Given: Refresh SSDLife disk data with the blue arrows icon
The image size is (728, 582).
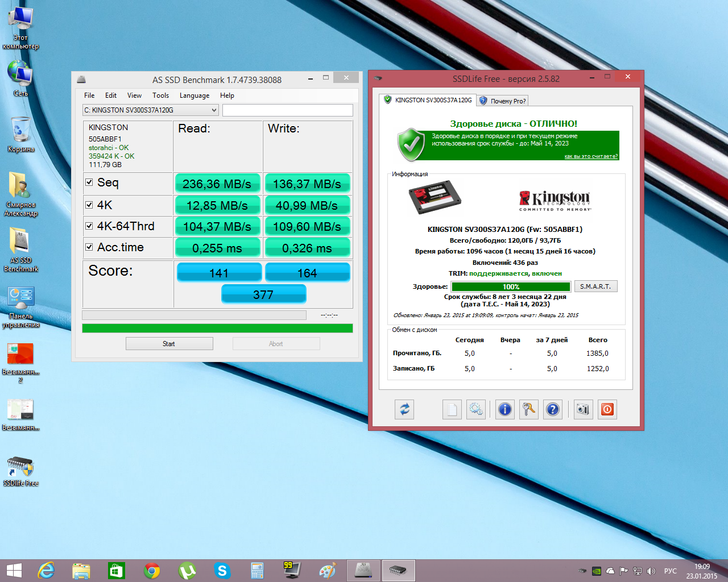Looking at the screenshot, I should click(x=404, y=409).
